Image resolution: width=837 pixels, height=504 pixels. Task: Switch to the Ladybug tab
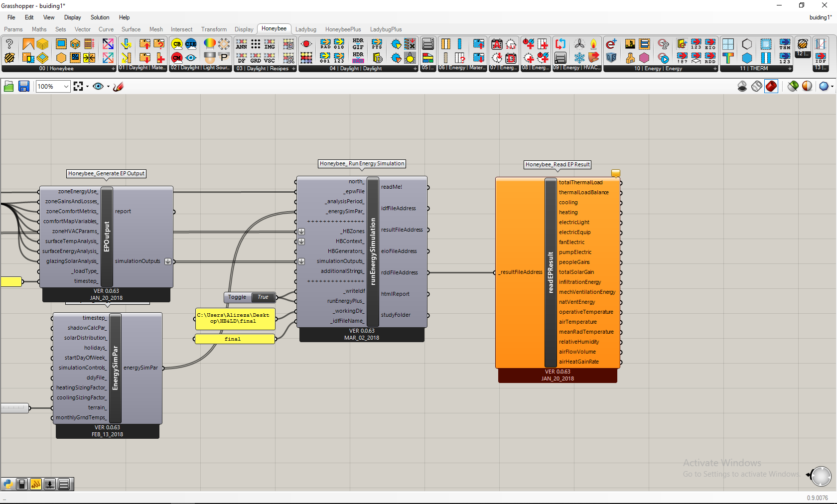[x=306, y=29]
